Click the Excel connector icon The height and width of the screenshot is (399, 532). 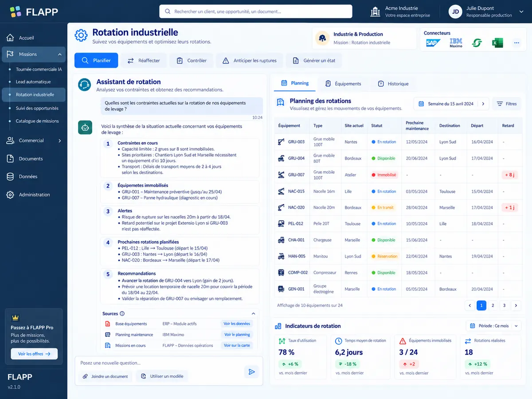[x=497, y=43]
